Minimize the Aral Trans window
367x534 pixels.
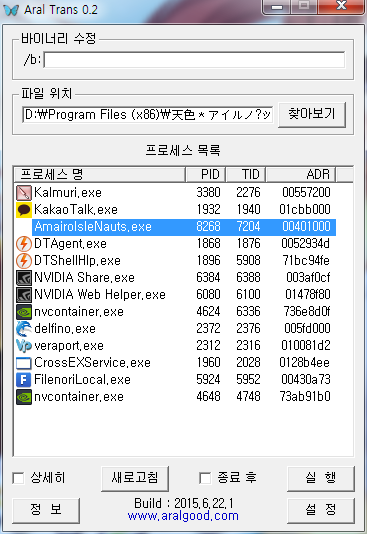(276, 7)
